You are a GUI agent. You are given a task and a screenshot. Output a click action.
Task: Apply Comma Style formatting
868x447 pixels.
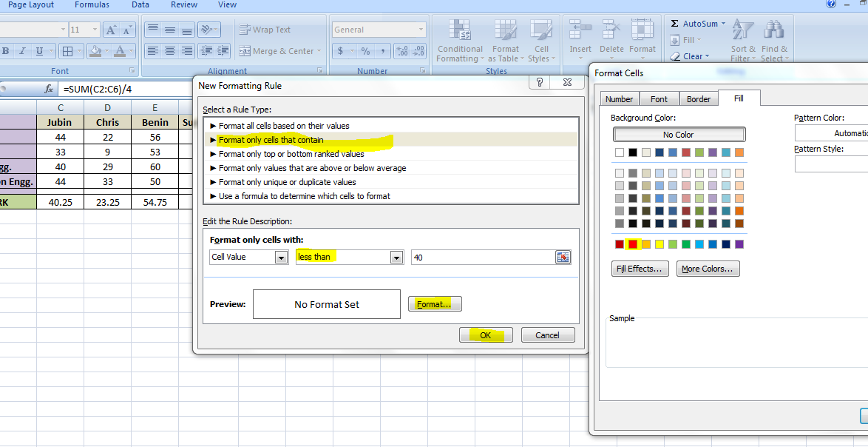382,51
